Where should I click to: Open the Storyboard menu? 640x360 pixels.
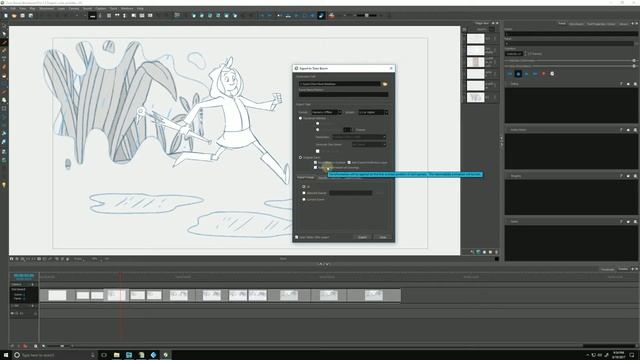(46, 8)
